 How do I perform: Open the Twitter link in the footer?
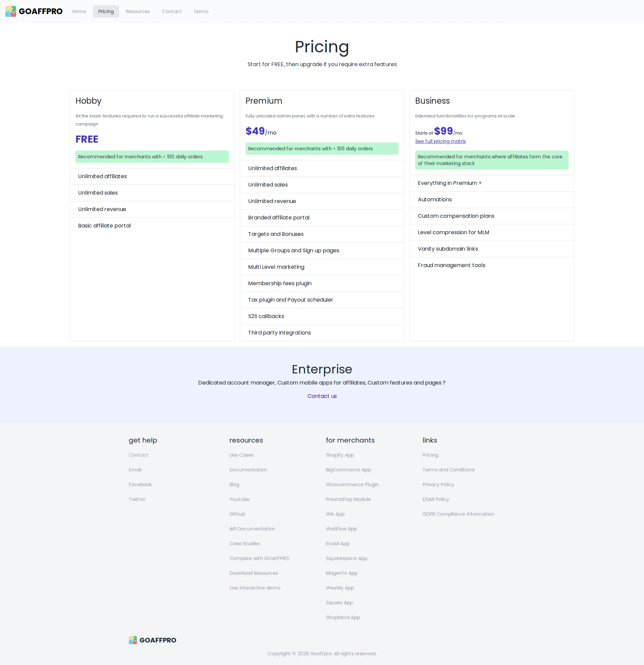(137, 499)
